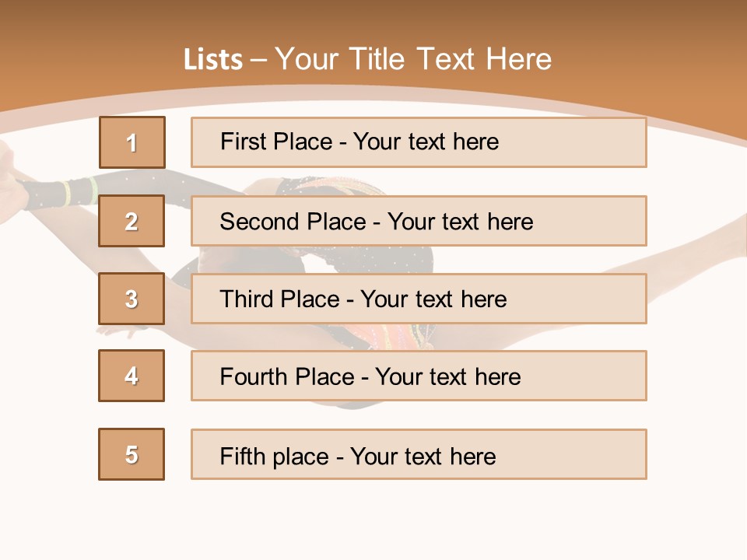This screenshot has width=747, height=560.
Task: Select the "Your Title Text Here" title text
Action: pos(413,59)
